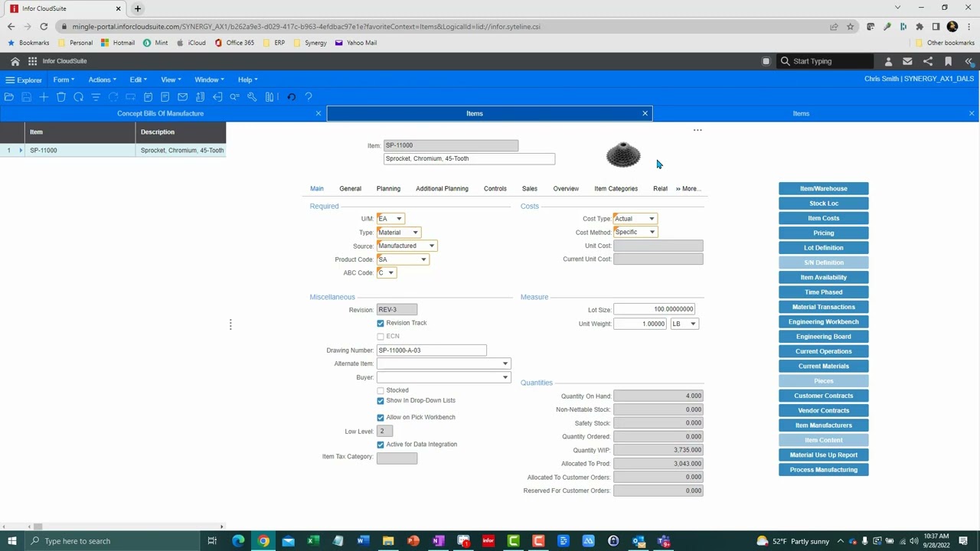
Task: Open Filter In Place toolbar icon
Action: point(96,97)
